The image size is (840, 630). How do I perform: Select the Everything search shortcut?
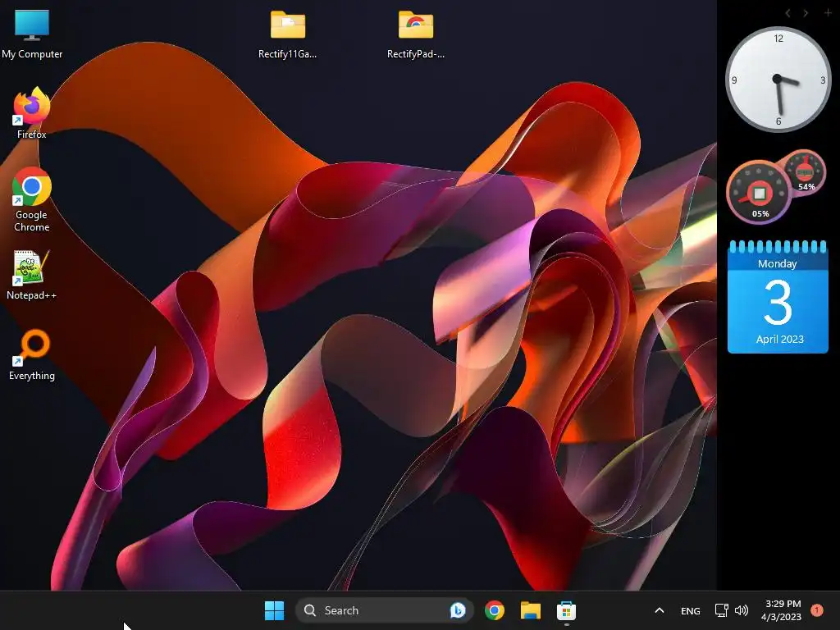click(32, 355)
